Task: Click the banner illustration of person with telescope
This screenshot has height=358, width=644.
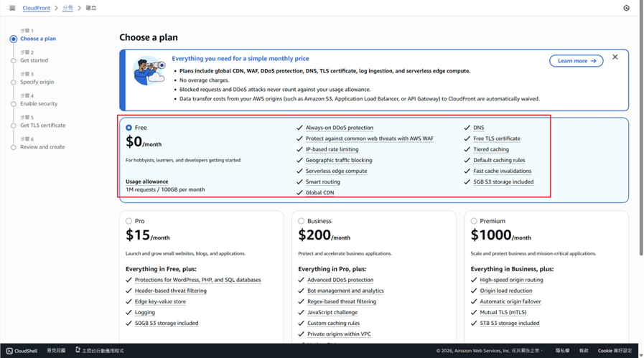Action: (149, 71)
